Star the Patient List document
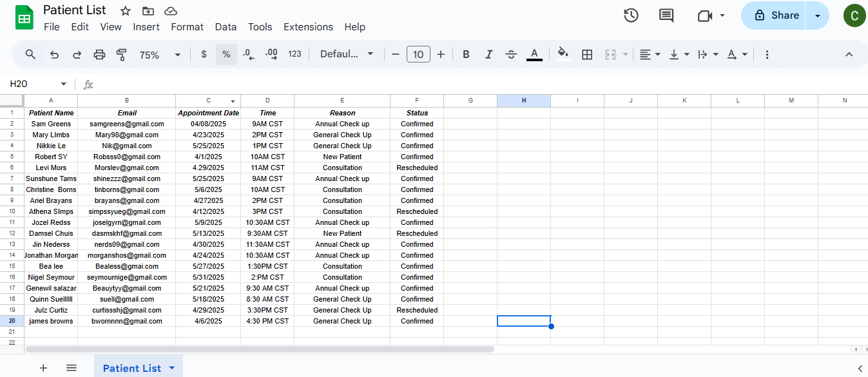 coord(126,11)
